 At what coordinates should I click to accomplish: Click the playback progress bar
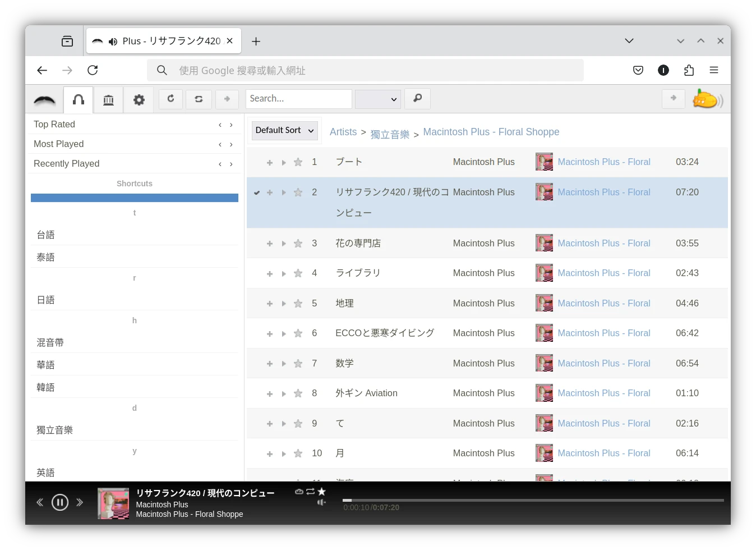533,500
